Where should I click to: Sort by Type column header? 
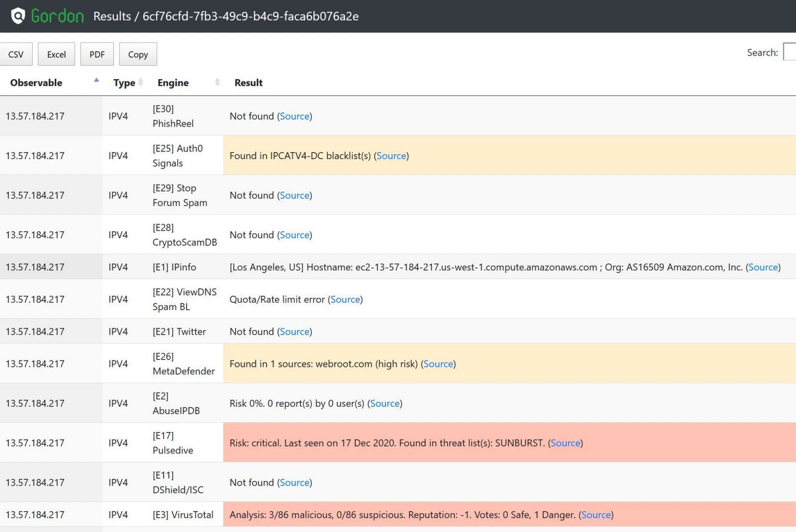click(124, 83)
